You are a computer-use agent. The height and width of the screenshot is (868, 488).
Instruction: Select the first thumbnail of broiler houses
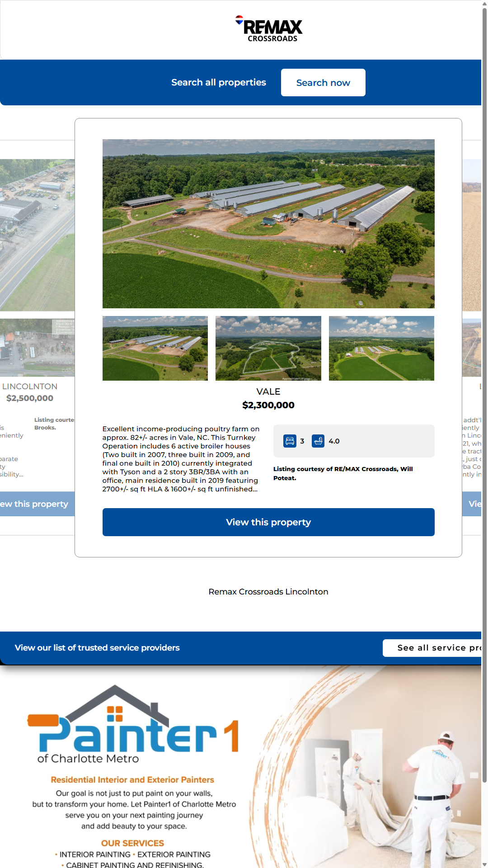coord(155,348)
